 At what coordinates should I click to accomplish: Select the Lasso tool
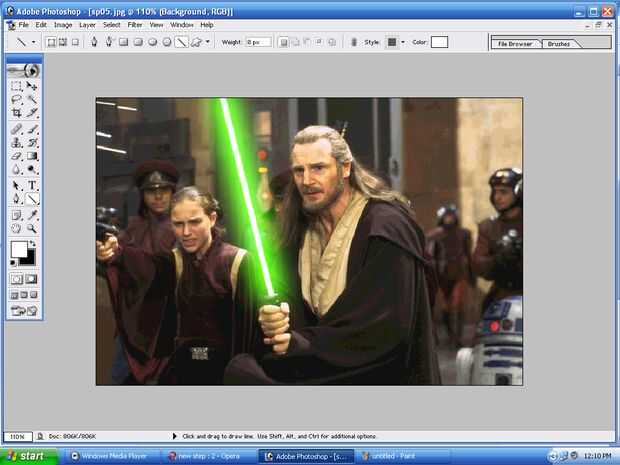coord(16,99)
